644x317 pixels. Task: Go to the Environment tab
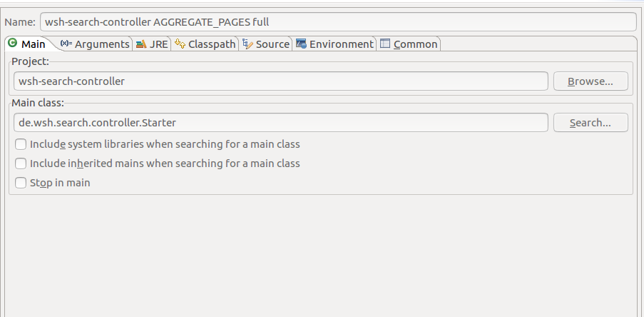click(341, 44)
